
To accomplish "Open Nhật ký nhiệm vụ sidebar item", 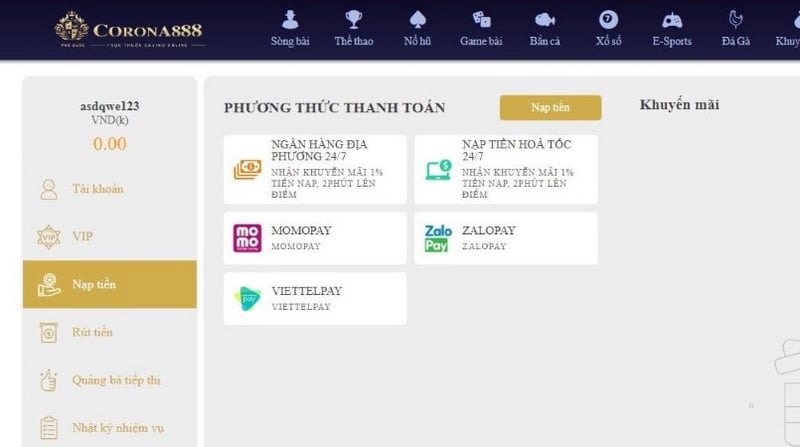I will (x=117, y=428).
